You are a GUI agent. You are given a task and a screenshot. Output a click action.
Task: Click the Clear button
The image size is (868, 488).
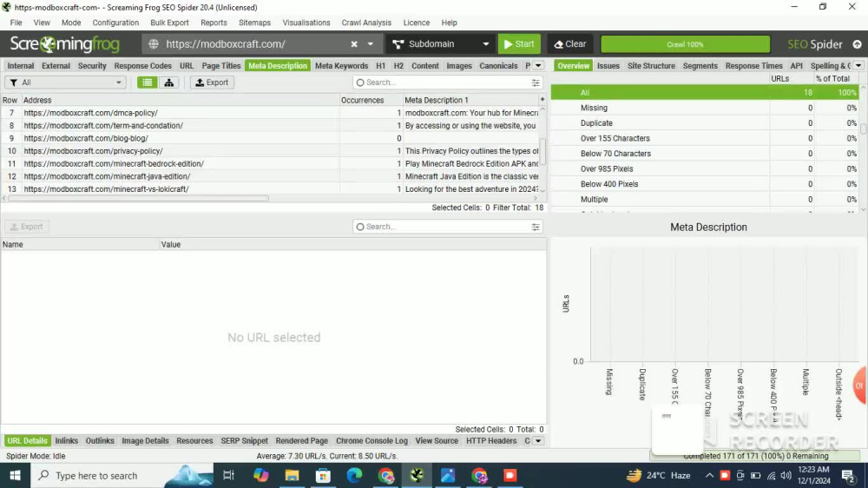[569, 44]
